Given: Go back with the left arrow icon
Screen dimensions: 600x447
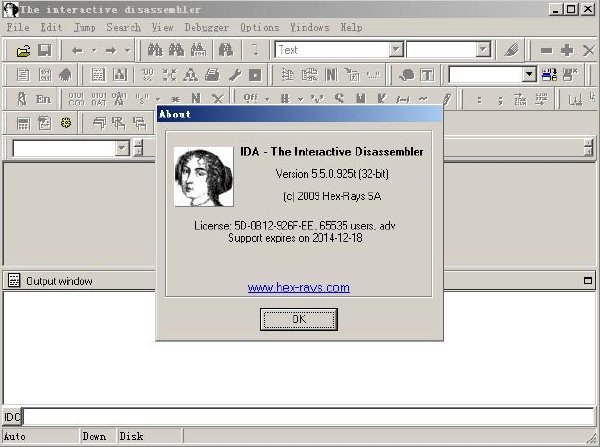Looking at the screenshot, I should [77, 51].
